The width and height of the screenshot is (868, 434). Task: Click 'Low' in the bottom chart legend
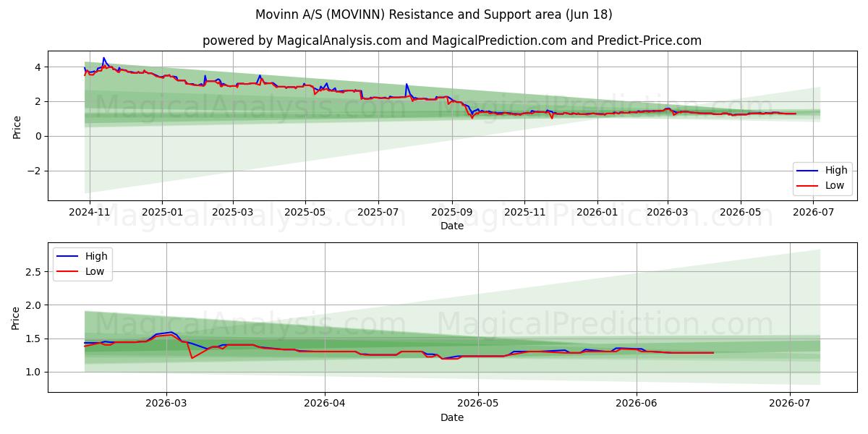(95, 271)
